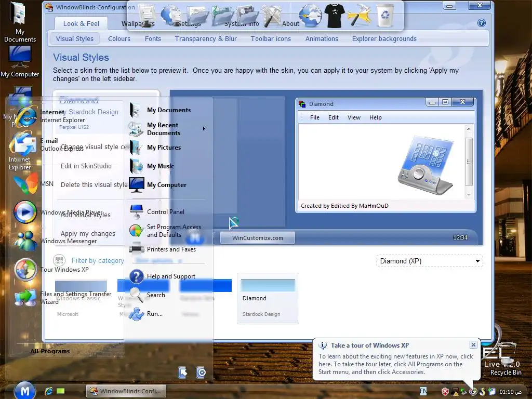The height and width of the screenshot is (399, 532).
Task: Open the Fonts sub-tab
Action: click(x=153, y=38)
